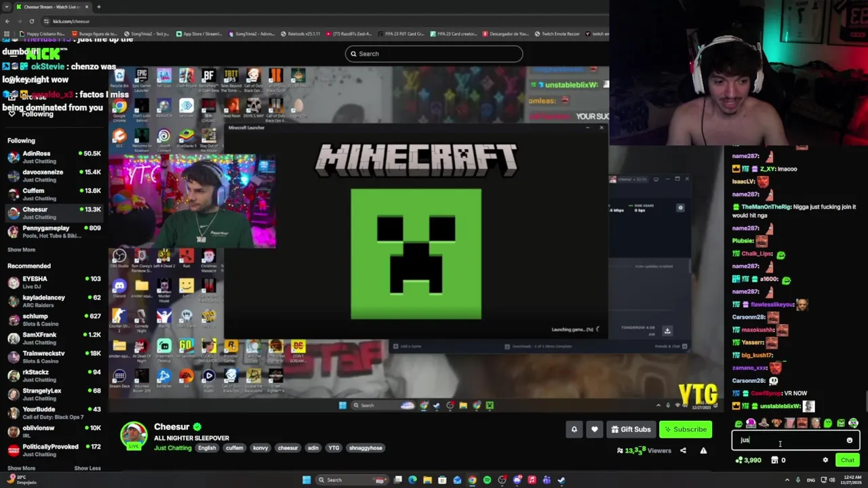
Task: Click Show Less under Recommended
Action: coord(87,468)
